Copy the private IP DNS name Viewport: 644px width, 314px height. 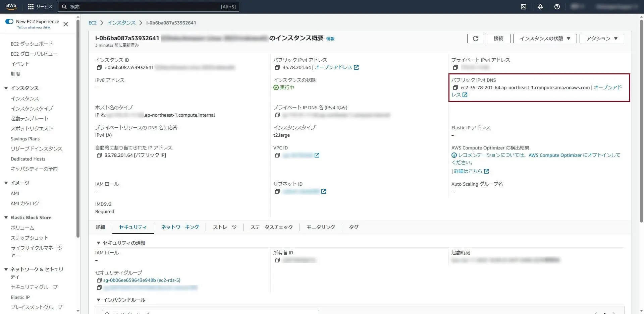(277, 115)
